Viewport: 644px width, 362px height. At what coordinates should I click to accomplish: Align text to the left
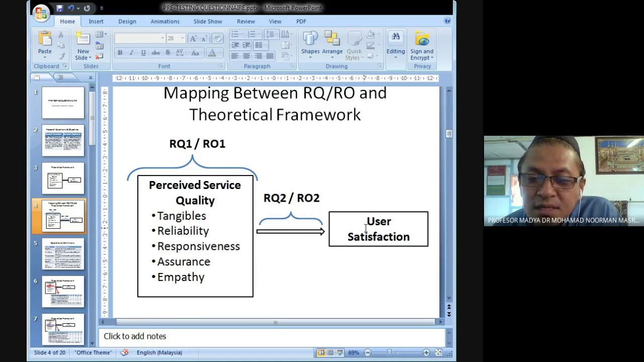pyautogui.click(x=235, y=56)
